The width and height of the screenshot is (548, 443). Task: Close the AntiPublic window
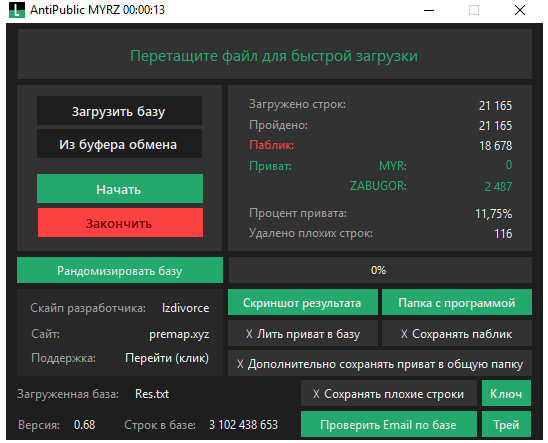tap(520, 10)
